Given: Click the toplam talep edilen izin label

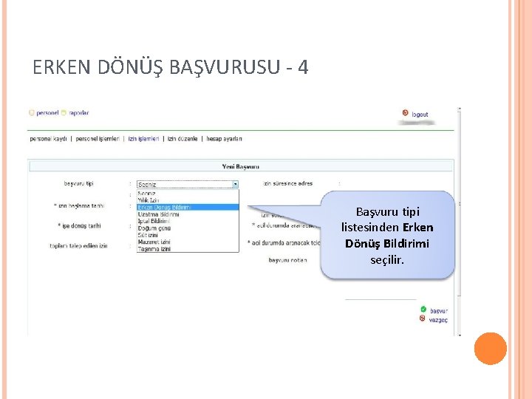Looking at the screenshot, I should 78,246.
